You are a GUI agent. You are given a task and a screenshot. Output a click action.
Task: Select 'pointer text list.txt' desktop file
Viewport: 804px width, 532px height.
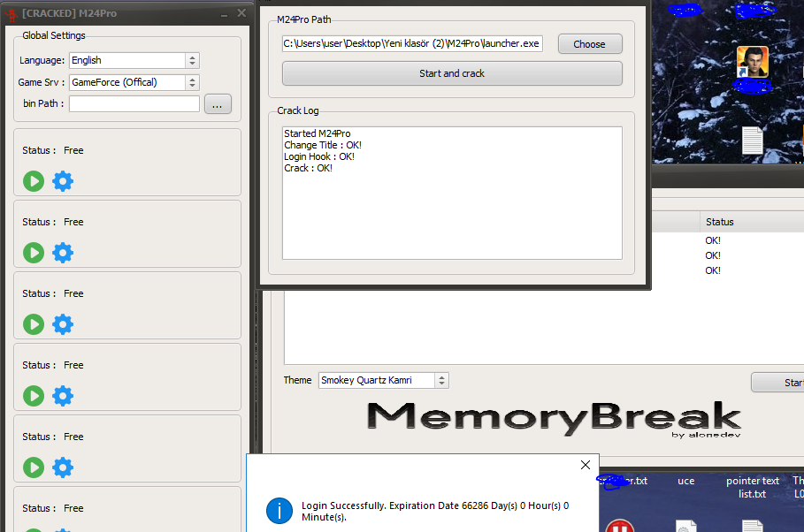tap(752, 488)
